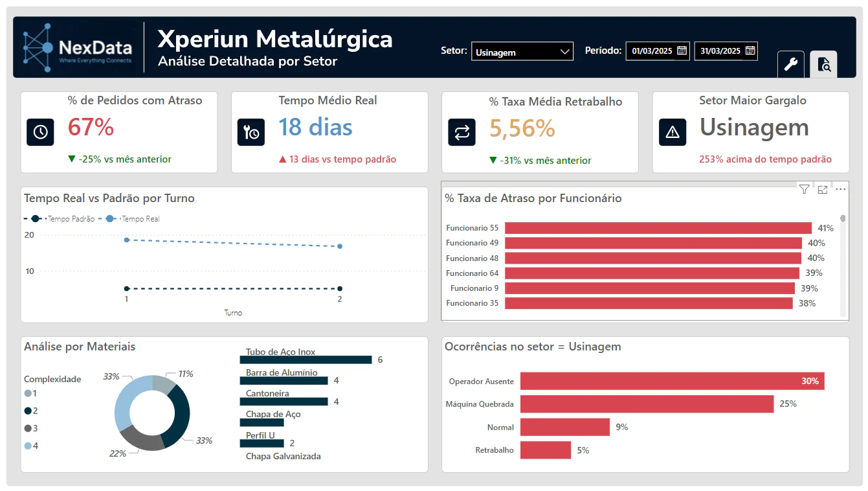The width and height of the screenshot is (868, 491).
Task: Select Funcionario 35 bar at 38%
Action: click(649, 303)
